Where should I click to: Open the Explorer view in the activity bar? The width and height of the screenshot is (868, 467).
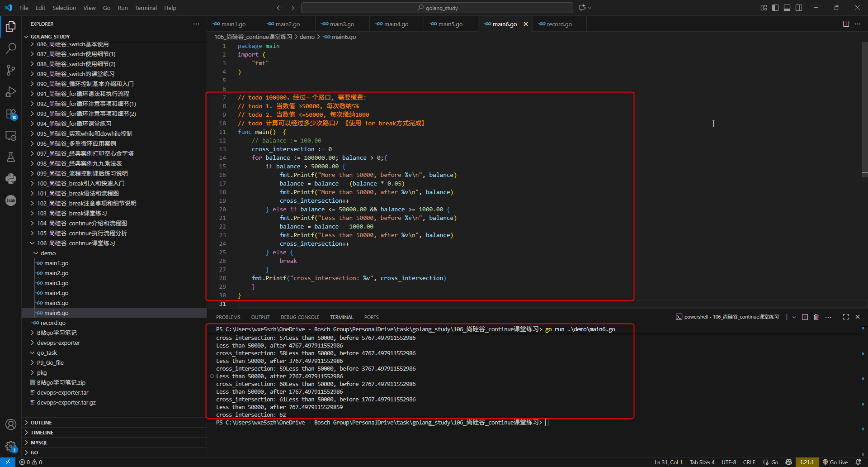11,27
